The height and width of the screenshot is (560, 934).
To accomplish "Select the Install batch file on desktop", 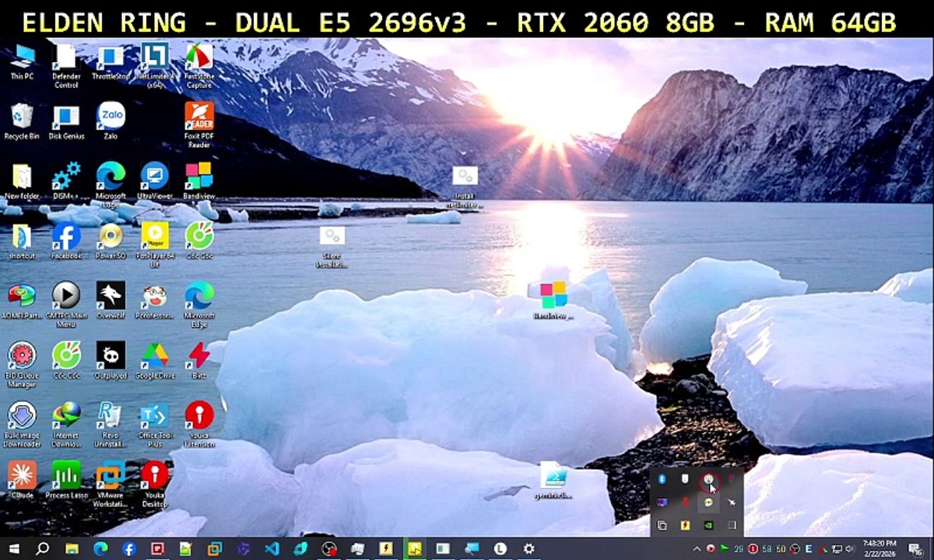I will pos(465,187).
